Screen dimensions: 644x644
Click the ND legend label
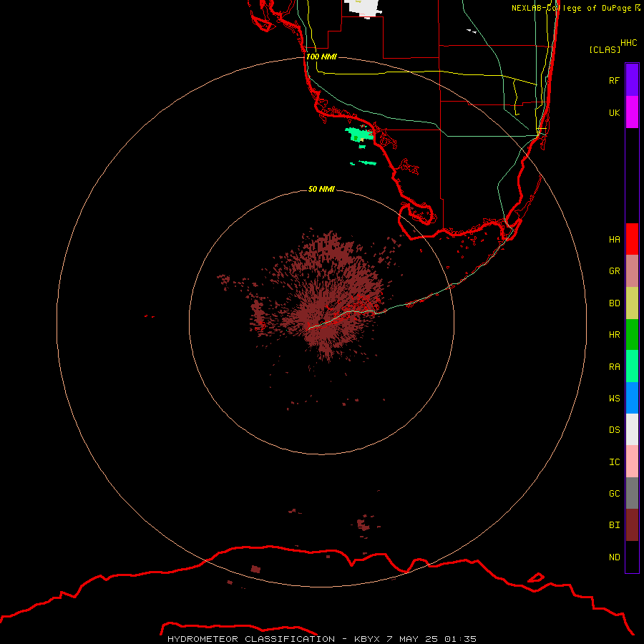pyautogui.click(x=614, y=557)
